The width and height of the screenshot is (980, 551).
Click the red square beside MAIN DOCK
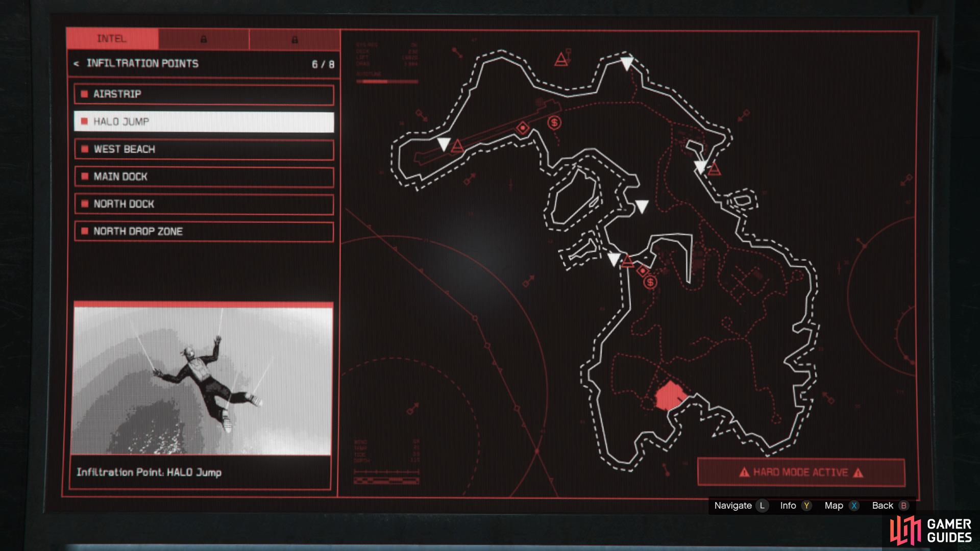85,177
